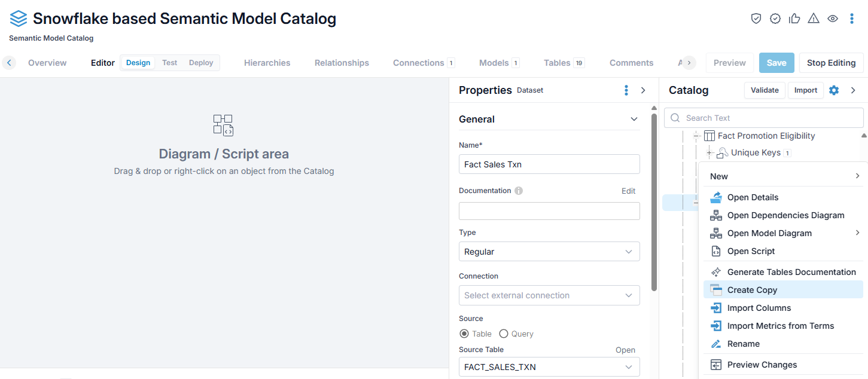
Task: Click the Open Model Diagram icon
Action: (x=715, y=233)
